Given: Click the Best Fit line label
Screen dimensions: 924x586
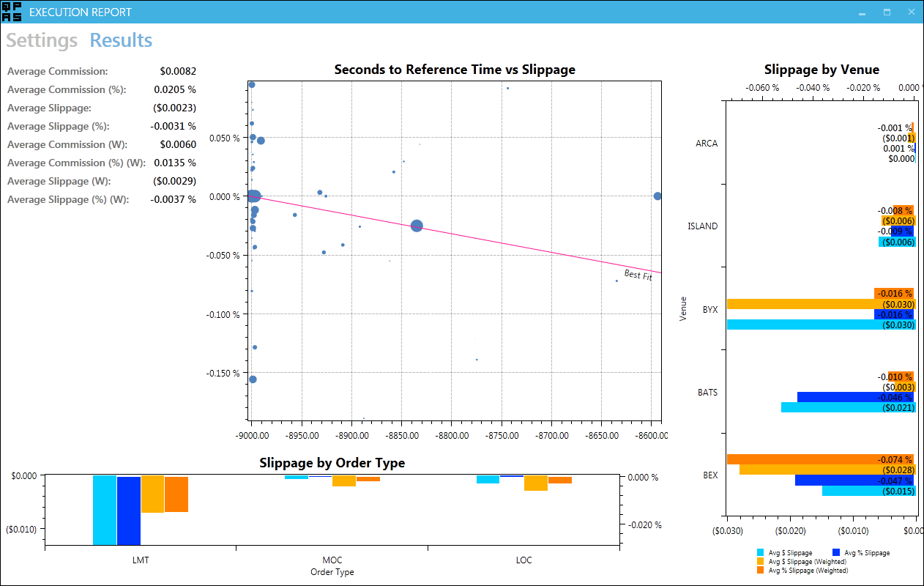Looking at the screenshot, I should 638,275.
